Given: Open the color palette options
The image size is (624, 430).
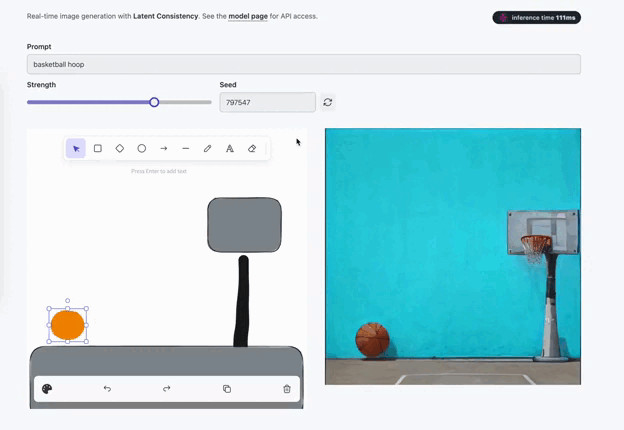Looking at the screenshot, I should pos(47,389).
